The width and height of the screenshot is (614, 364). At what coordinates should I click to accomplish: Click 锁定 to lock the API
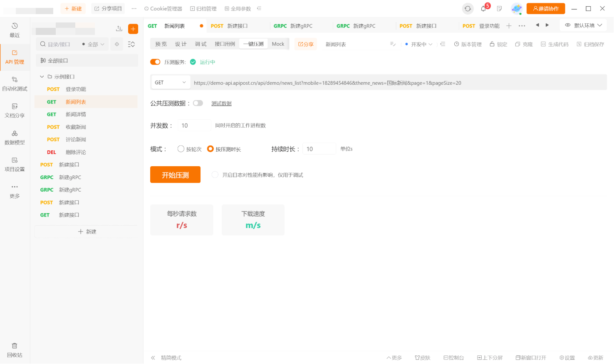[x=498, y=44]
